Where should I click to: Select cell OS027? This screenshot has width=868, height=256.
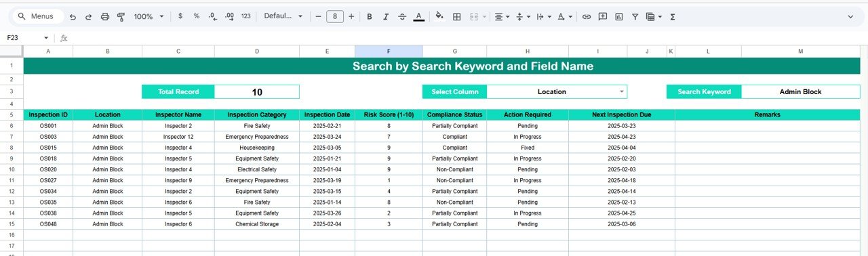point(48,181)
